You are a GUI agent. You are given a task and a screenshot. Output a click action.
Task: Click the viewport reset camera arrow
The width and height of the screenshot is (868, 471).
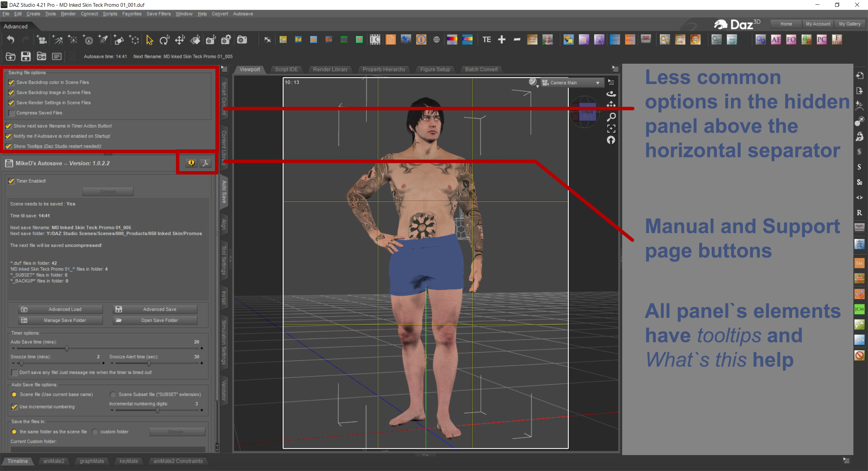point(611,140)
